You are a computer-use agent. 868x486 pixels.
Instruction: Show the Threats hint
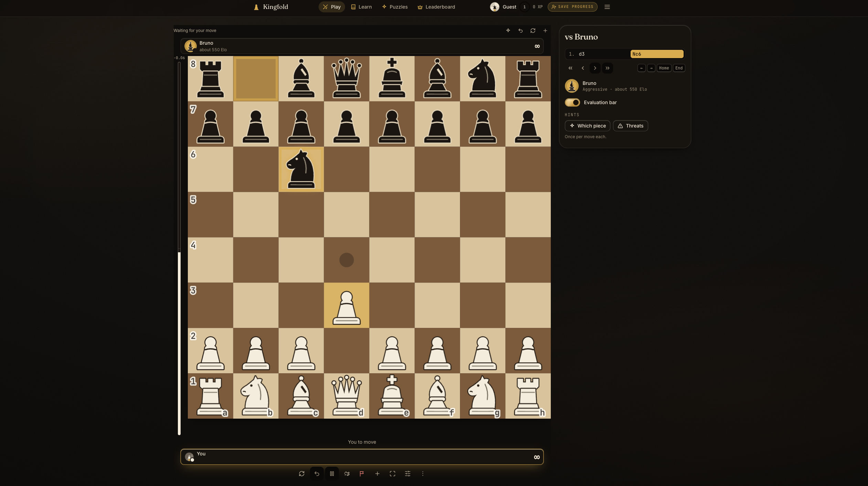(630, 126)
